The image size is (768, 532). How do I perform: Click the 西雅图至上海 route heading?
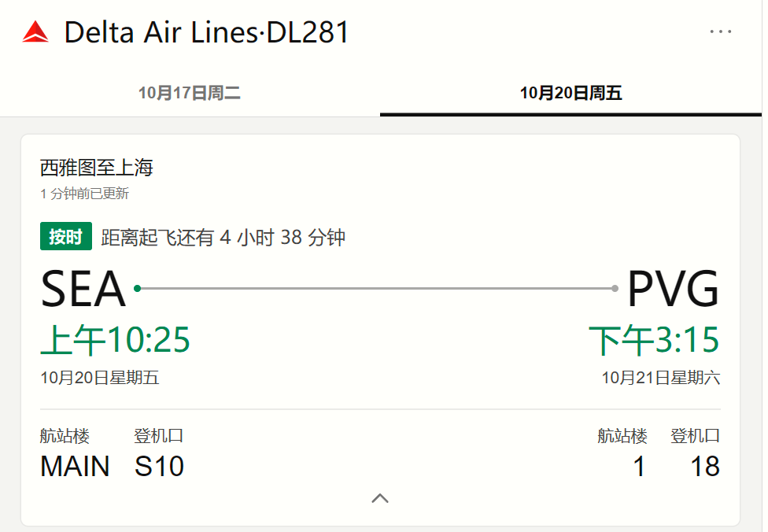coord(97,168)
